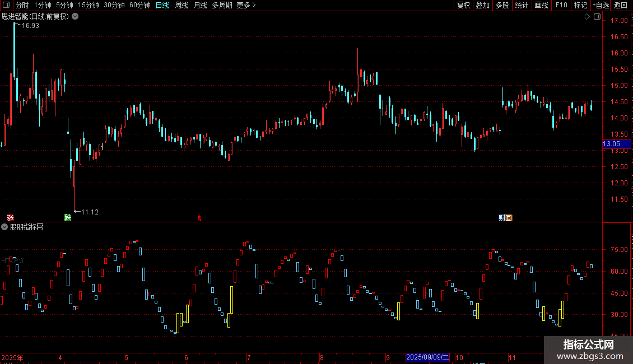Screen dimensions: 633x364
Task: Click the 统计 statistics button
Action: (522, 5)
